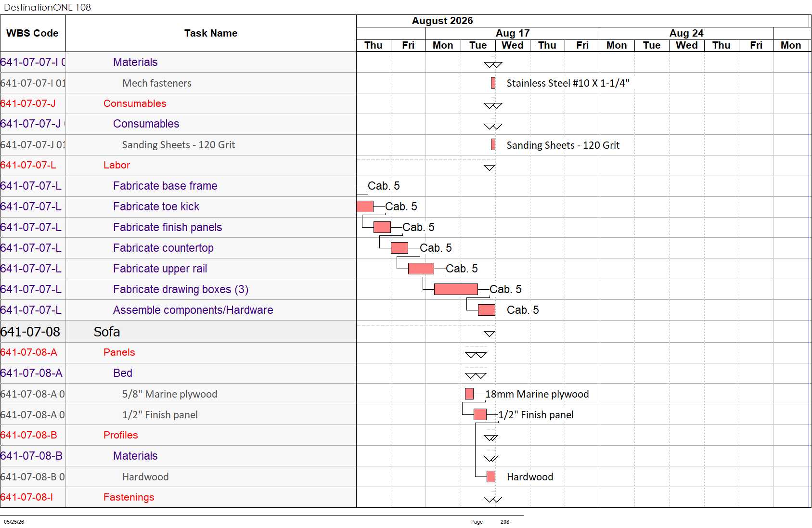Viewport: 812px width, 528px height.
Task: Select the Materials task under Profiles
Action: click(x=135, y=456)
